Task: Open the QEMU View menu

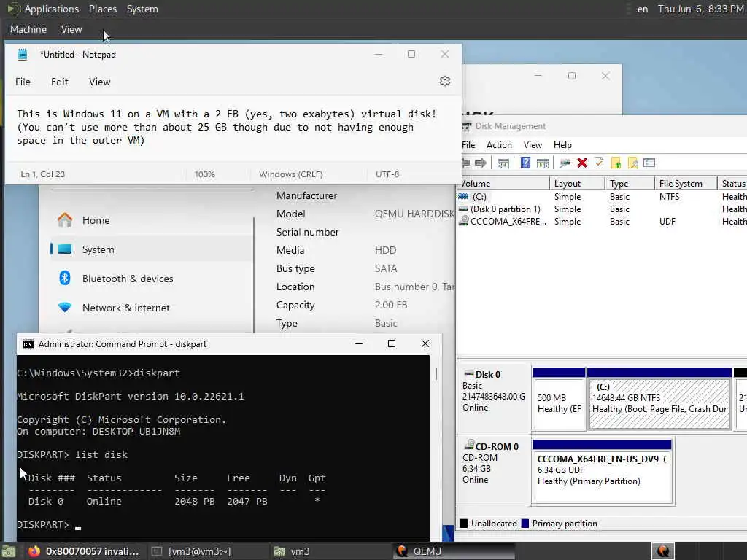Action: click(x=71, y=29)
